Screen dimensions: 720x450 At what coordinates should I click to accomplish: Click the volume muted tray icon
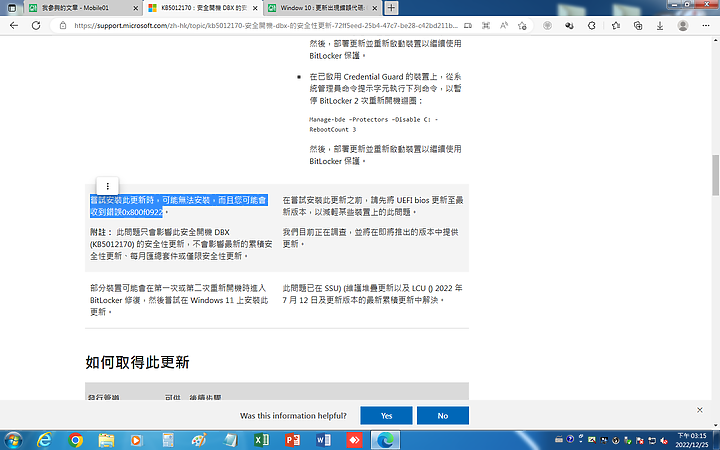[664, 440]
